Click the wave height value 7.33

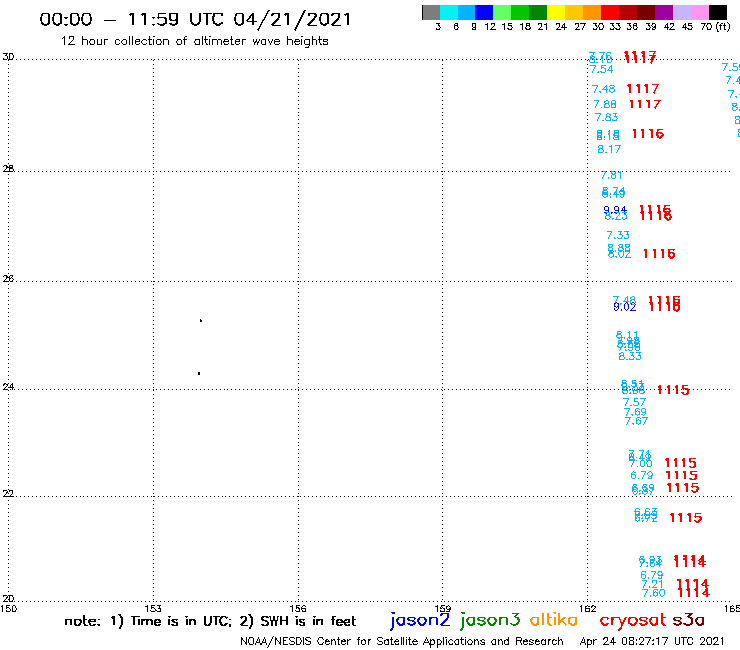[x=618, y=235]
